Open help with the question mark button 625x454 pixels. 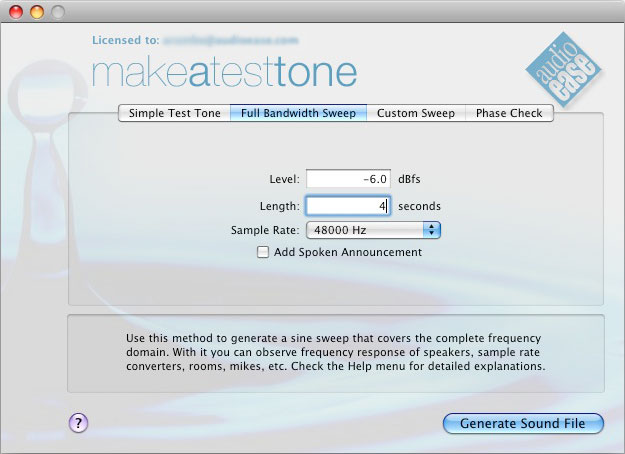point(79,423)
